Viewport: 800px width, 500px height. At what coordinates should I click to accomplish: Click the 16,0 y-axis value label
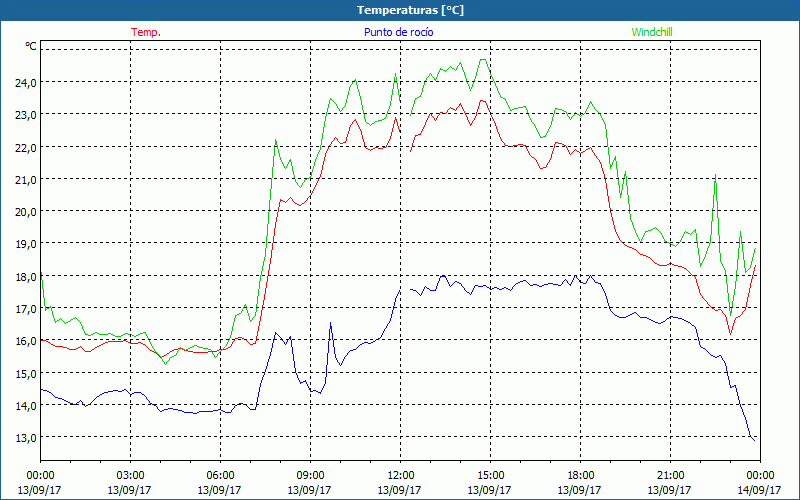(x=24, y=341)
